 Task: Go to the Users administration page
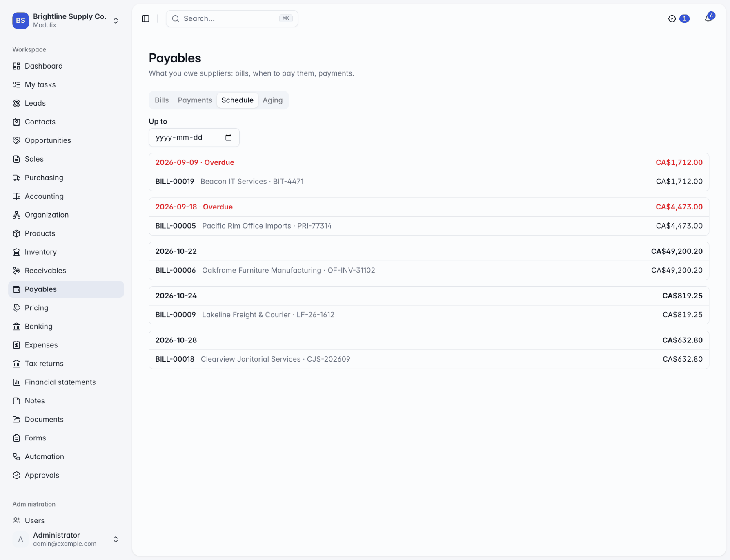click(x=66, y=520)
